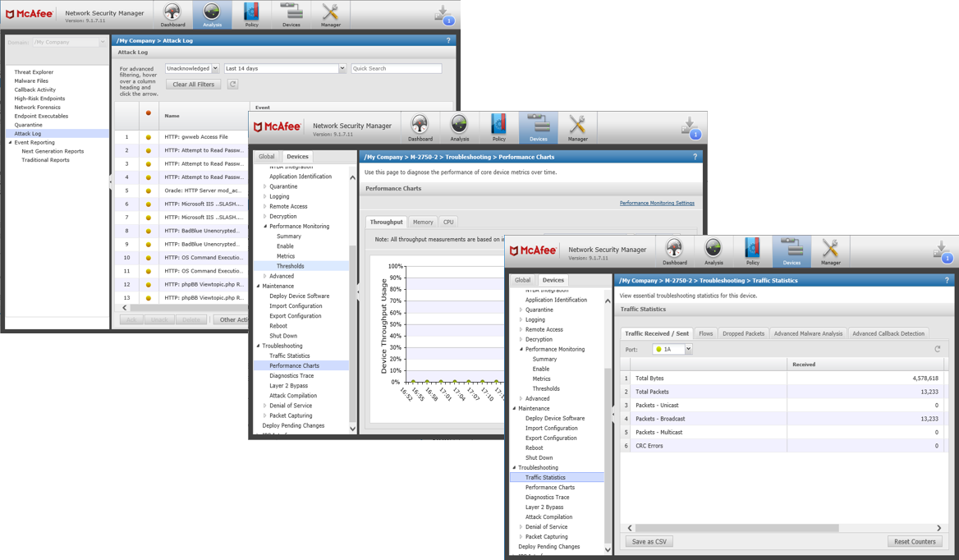Click the Analysis icon in Attack Log window
The image size is (959, 560).
212,15
